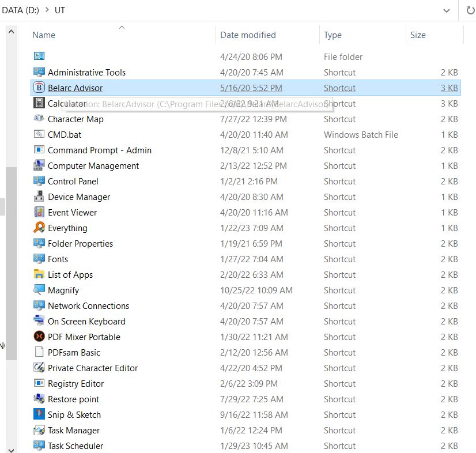The width and height of the screenshot is (476, 453).
Task: Click the unnamed folder icon in the top row
Action: pyautogui.click(x=39, y=56)
